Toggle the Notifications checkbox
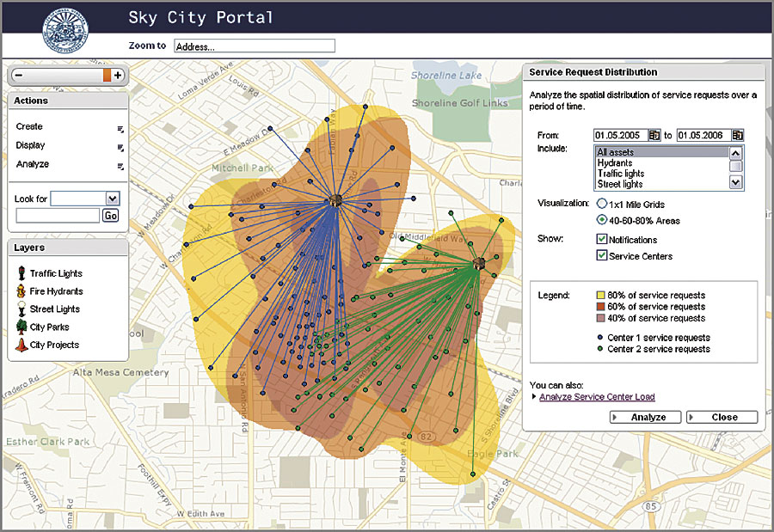The image size is (774, 532). click(602, 239)
